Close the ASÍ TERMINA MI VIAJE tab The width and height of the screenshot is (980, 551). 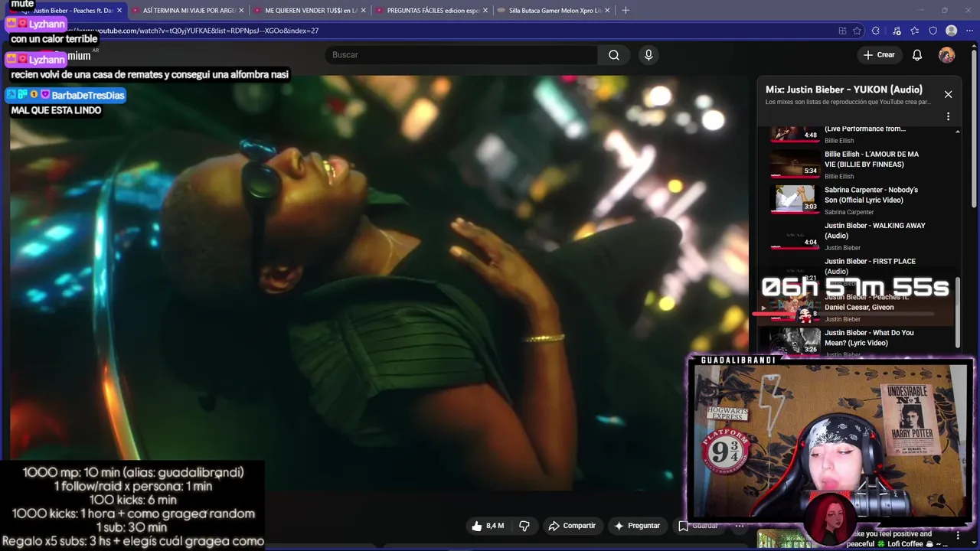point(241,11)
